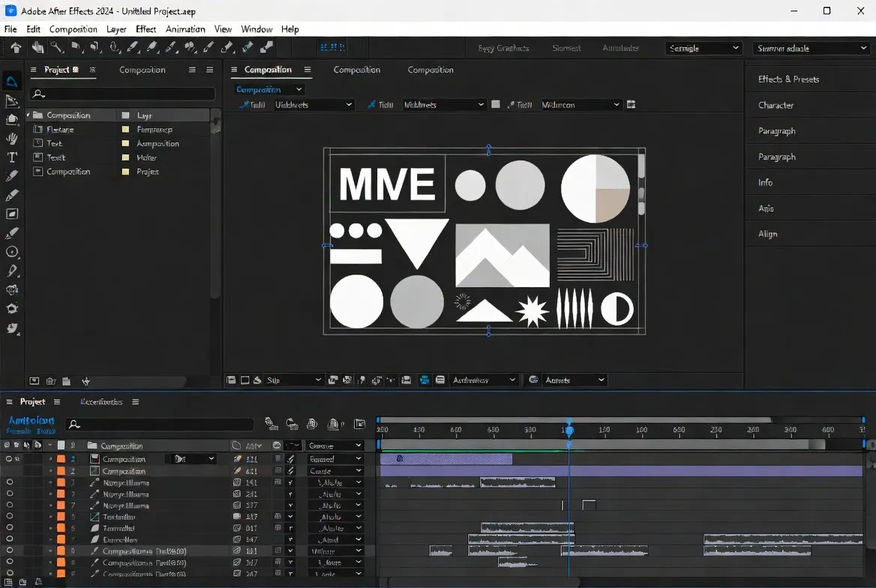This screenshot has width=876, height=588.
Task: Open the File menu
Action: click(x=10, y=29)
